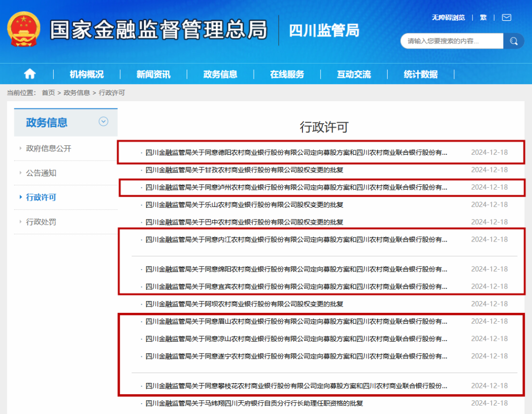Switch to traditional Chinese with 繁 link
This screenshot has width=532, height=414.
point(484,17)
